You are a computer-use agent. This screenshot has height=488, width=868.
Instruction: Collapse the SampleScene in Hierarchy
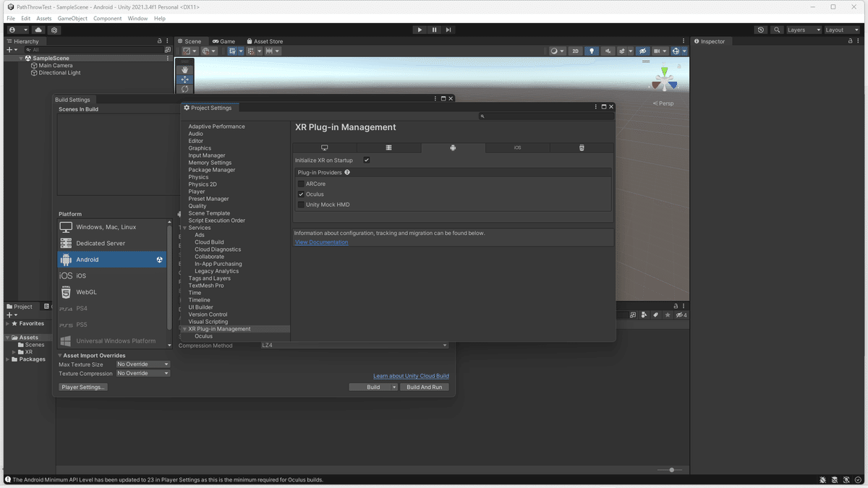coord(21,58)
